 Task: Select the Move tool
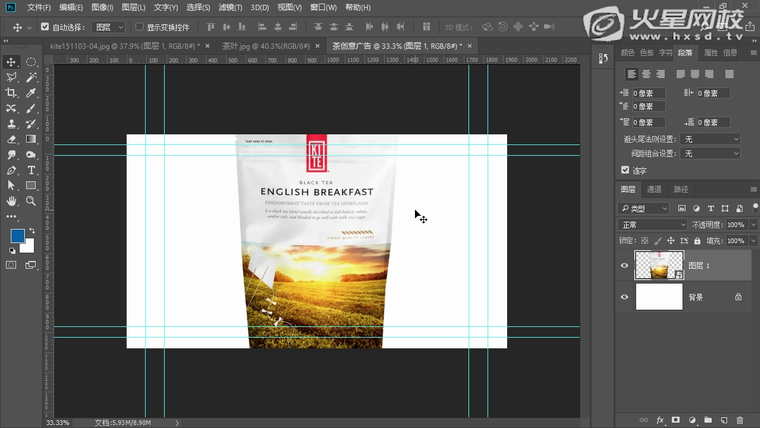[x=12, y=62]
